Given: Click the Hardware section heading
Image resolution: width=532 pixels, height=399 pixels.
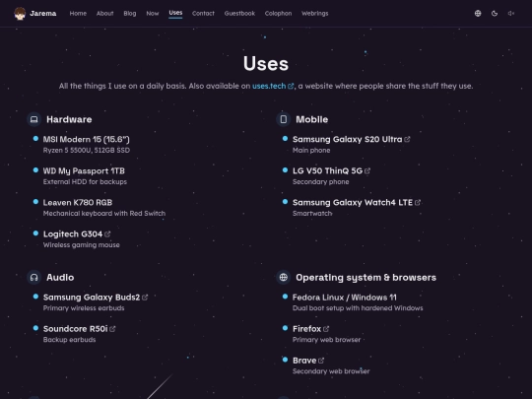Looking at the screenshot, I should [69, 119].
